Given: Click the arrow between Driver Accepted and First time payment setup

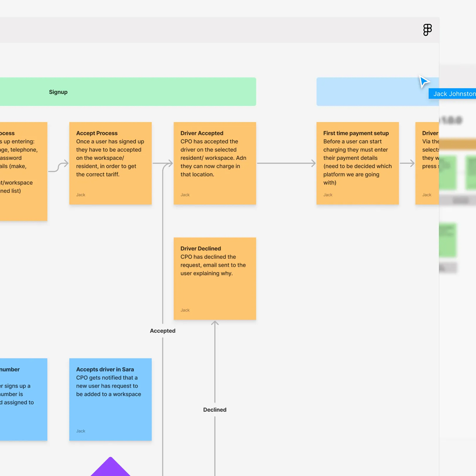Looking at the screenshot, I should [287, 163].
